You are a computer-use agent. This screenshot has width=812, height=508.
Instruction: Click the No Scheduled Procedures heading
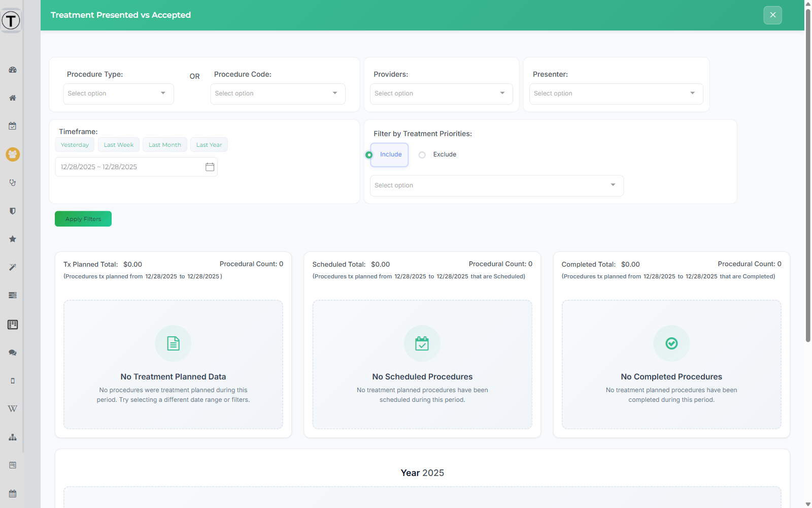coord(422,377)
